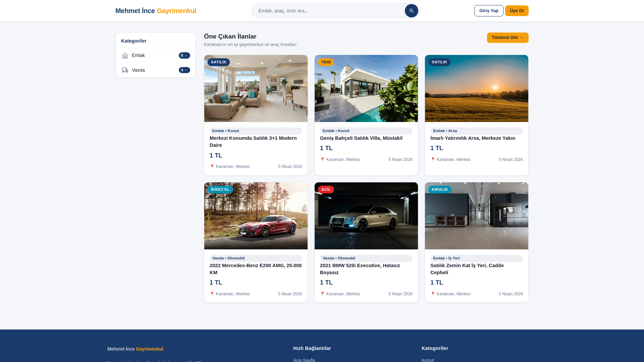Click the magnifier search button

tap(411, 11)
